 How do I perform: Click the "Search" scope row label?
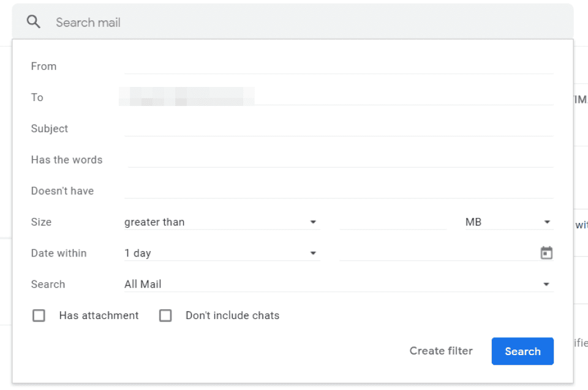click(48, 284)
